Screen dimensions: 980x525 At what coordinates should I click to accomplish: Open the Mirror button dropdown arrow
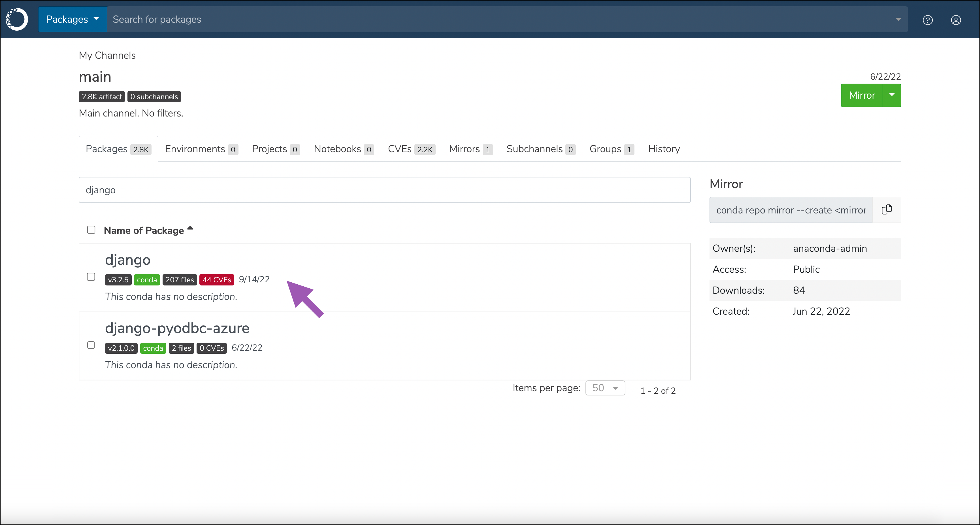(892, 95)
